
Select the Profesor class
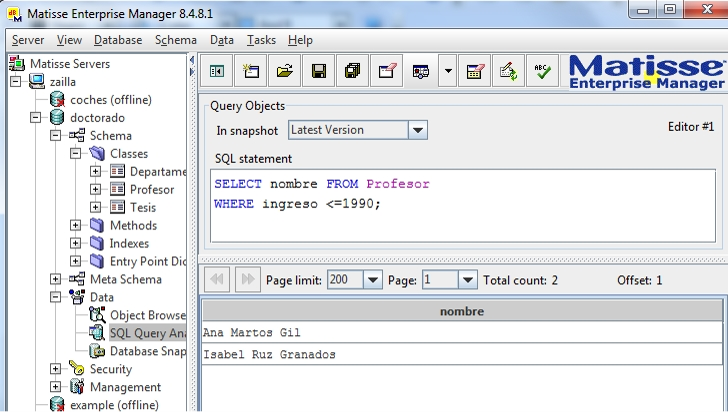click(x=152, y=190)
